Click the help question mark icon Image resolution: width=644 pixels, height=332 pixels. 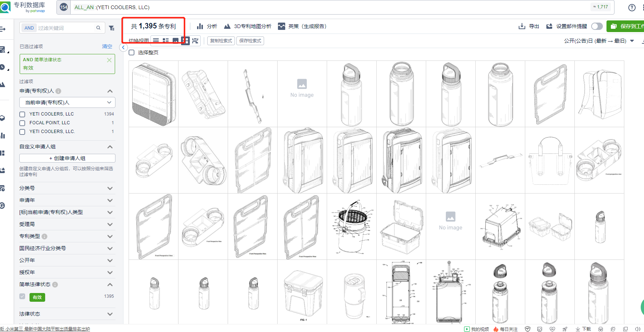pos(632,7)
